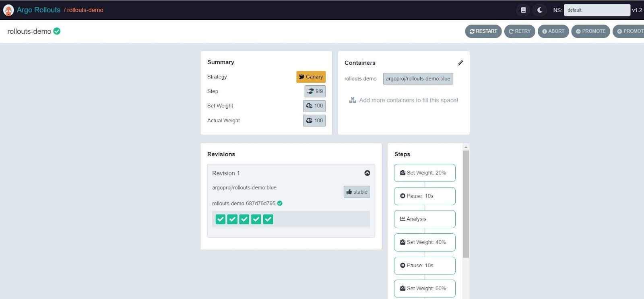Click the boxes icon by Add more containers
The width and height of the screenshot is (644, 299).
tap(353, 100)
